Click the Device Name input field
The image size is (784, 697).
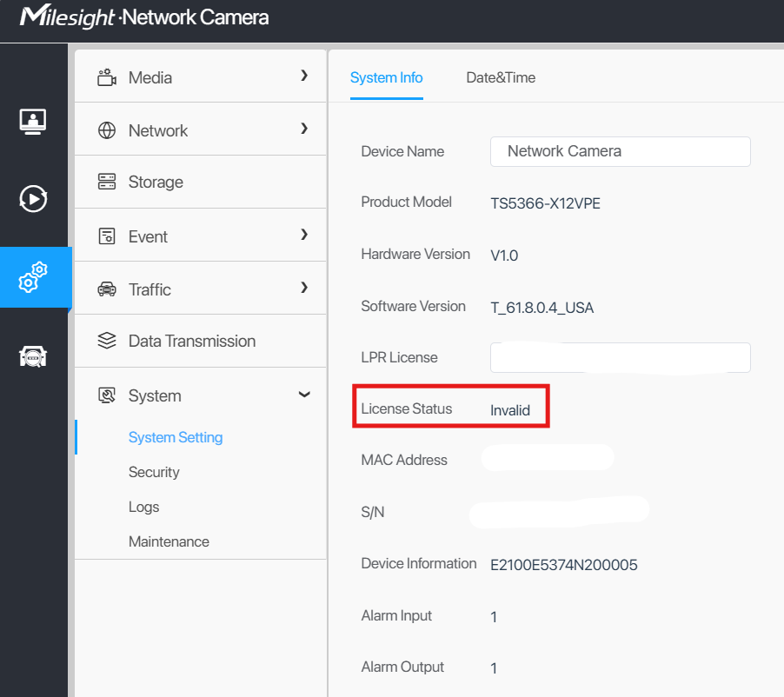coord(620,151)
